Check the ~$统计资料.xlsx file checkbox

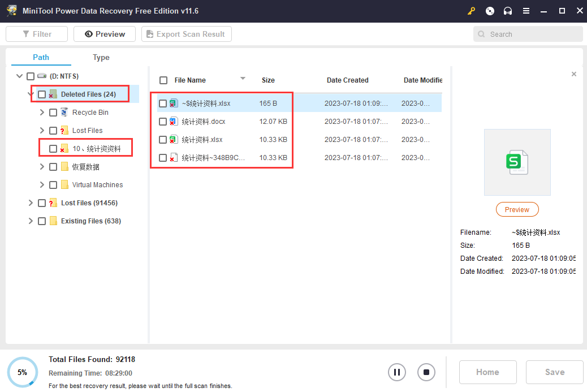coord(163,104)
